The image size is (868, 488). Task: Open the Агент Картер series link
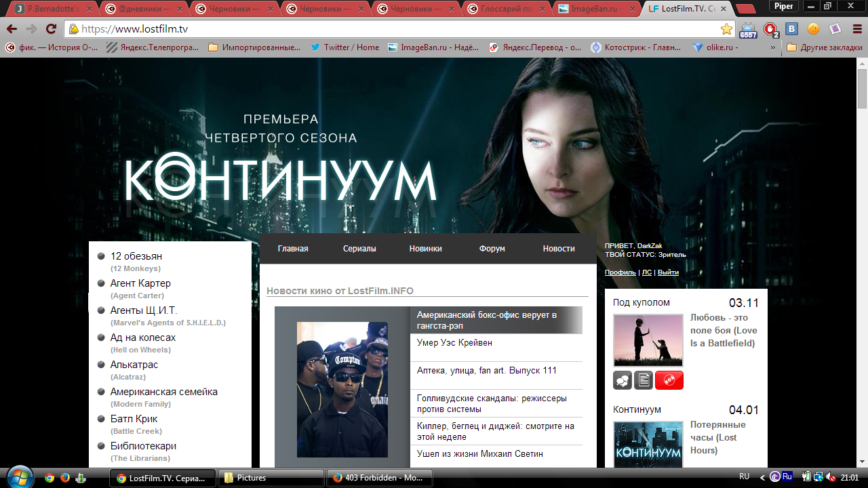pyautogui.click(x=140, y=283)
